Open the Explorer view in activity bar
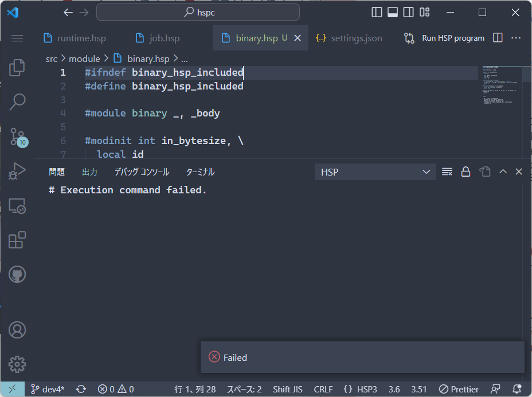Image resolution: width=532 pixels, height=397 pixels. click(17, 68)
